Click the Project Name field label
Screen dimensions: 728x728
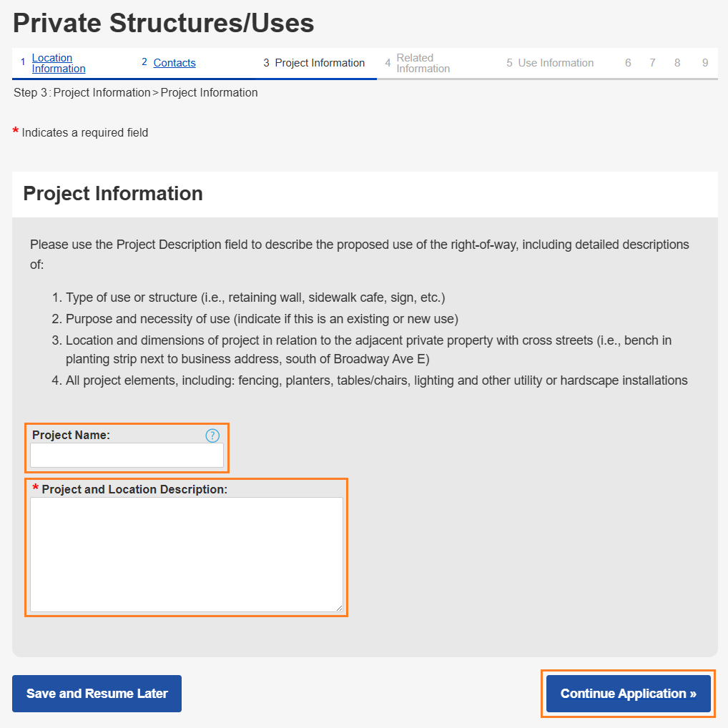coord(71,435)
